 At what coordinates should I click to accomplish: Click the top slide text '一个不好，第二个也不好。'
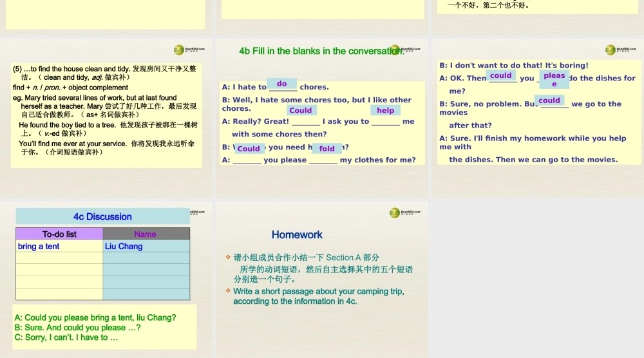point(489,5)
